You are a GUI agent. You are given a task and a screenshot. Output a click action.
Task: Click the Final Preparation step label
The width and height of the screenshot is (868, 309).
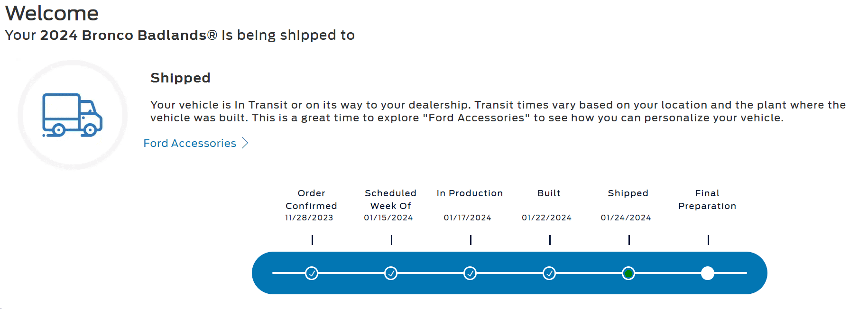point(707,200)
